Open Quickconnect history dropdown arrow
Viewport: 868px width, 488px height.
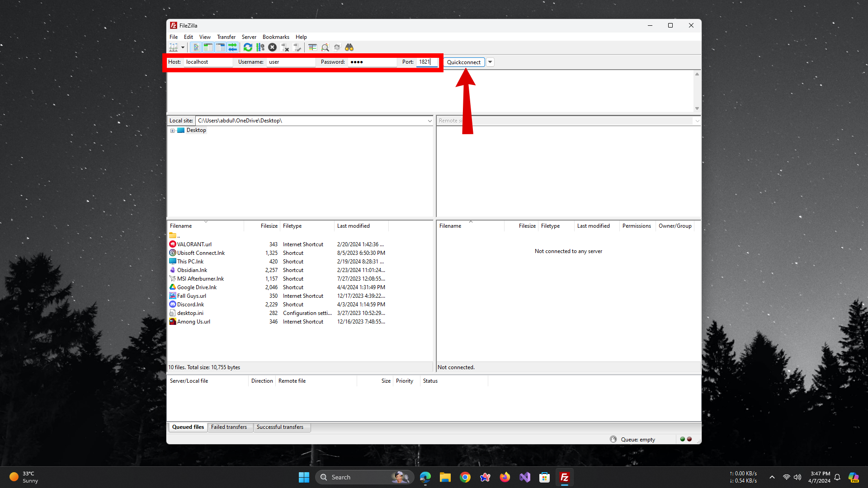490,62
